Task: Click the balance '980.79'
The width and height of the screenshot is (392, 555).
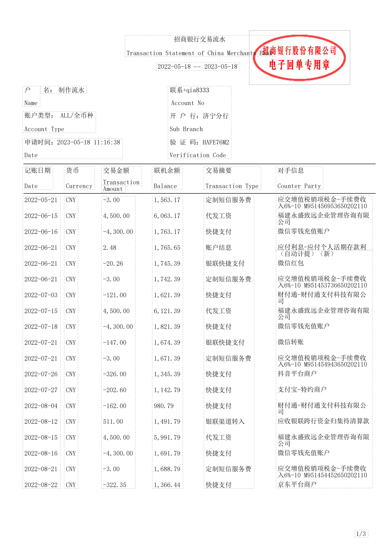Action: coord(164,406)
